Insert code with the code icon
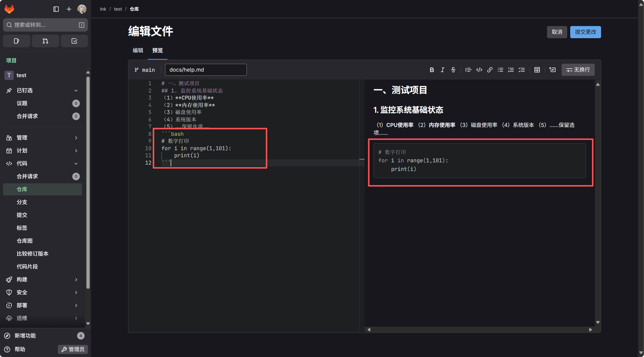Screen dimensions: 644x357 click(479, 70)
